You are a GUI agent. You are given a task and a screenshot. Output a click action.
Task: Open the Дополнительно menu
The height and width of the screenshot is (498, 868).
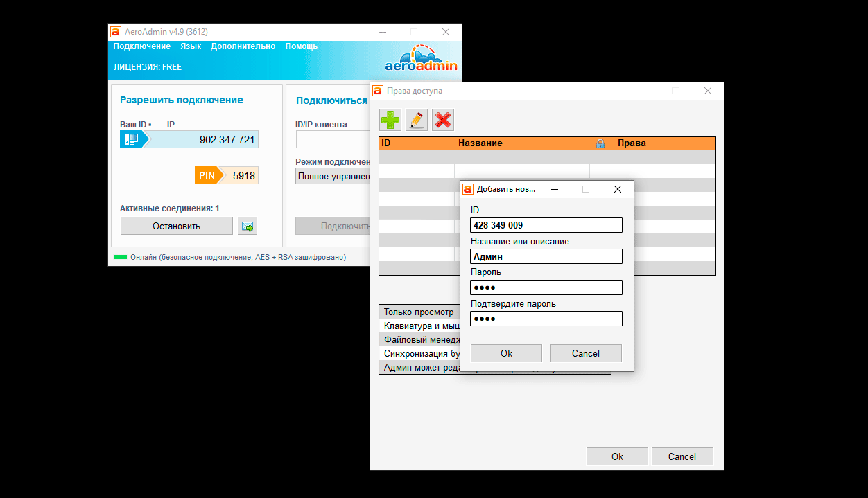coord(243,46)
